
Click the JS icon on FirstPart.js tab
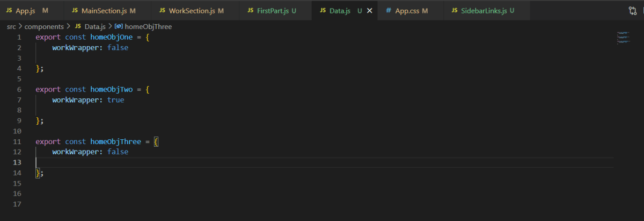pyautogui.click(x=251, y=11)
